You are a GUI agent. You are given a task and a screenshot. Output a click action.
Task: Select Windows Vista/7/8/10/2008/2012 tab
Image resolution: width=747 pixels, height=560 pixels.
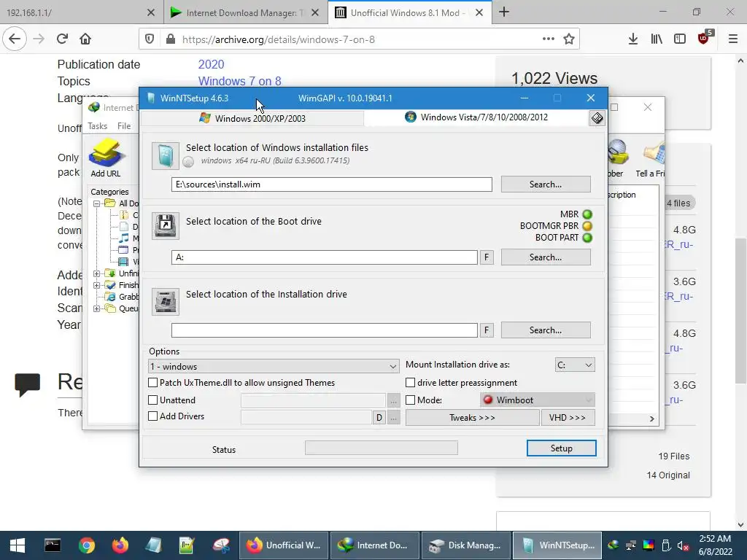coord(476,117)
